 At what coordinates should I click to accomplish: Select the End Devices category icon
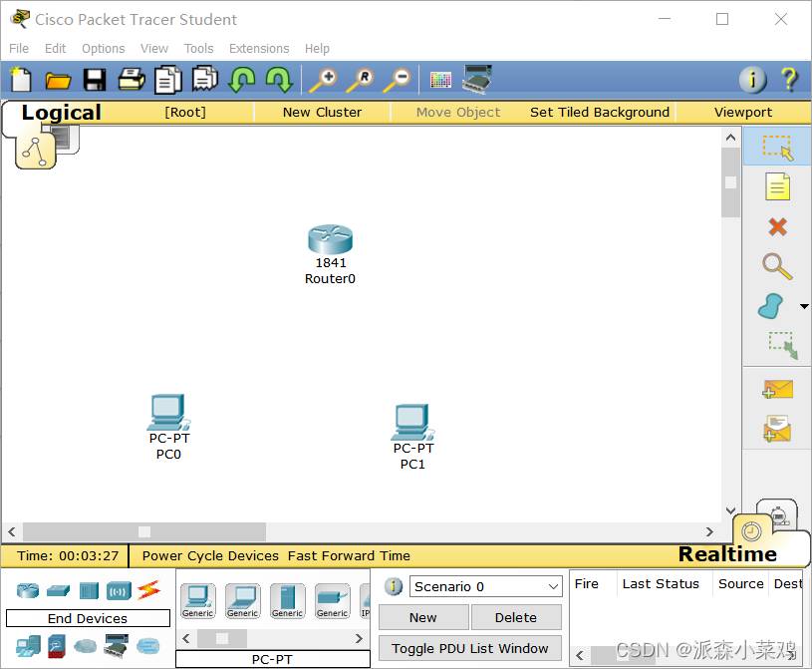click(x=28, y=646)
